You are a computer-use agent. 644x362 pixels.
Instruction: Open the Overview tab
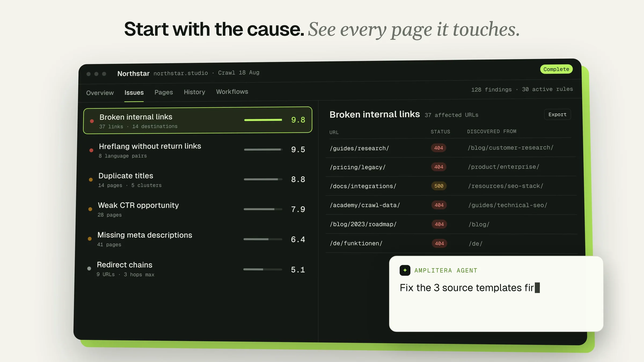(x=100, y=93)
